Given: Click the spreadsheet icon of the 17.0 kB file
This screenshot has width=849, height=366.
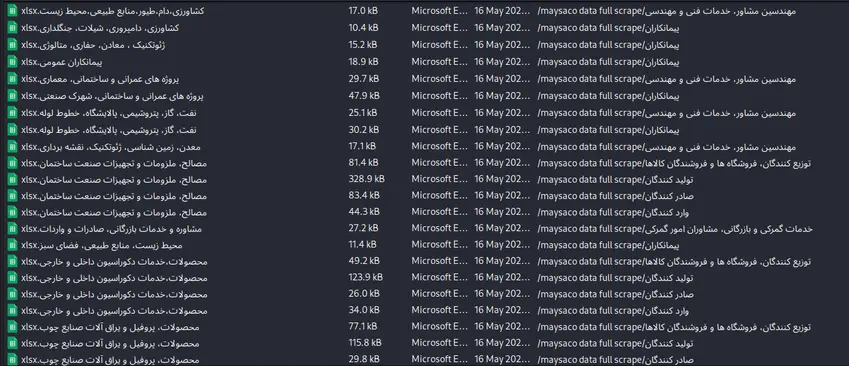Looking at the screenshot, I should [13, 11].
